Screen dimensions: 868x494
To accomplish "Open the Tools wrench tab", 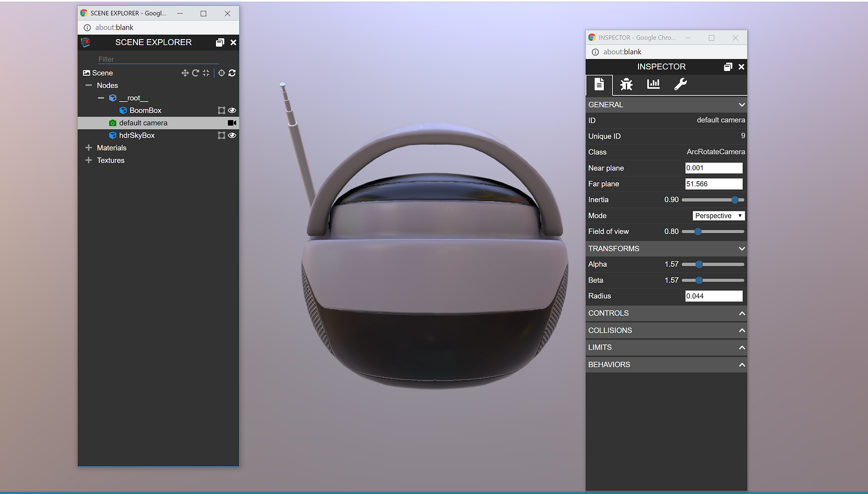I will 680,84.
